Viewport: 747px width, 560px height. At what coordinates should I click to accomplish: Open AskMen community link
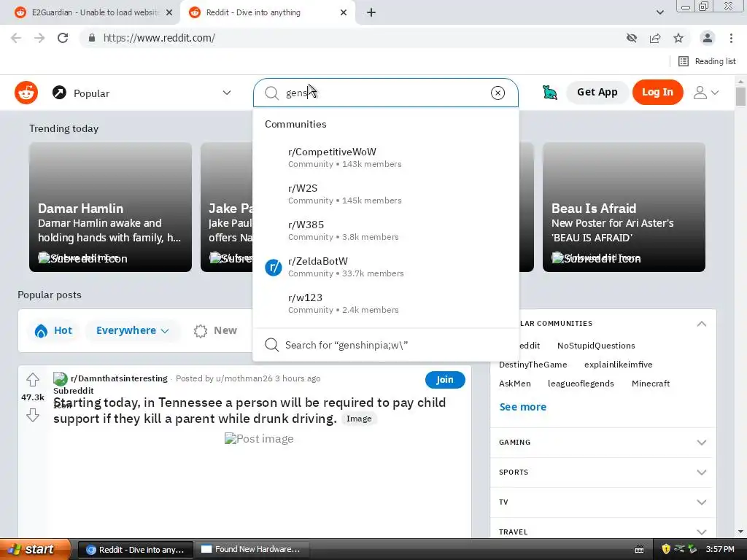(x=514, y=384)
